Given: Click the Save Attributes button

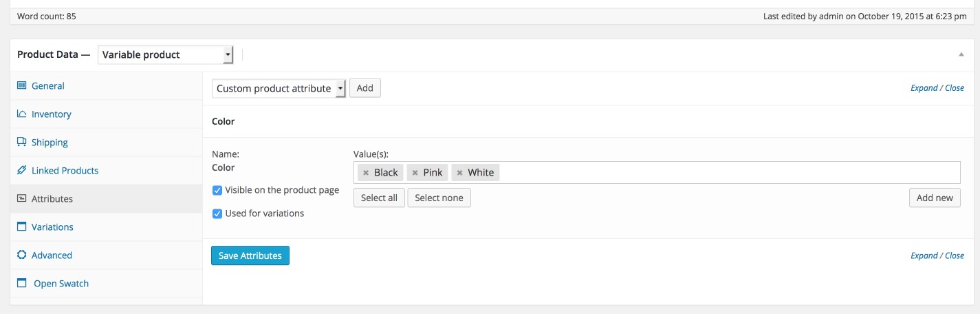Looking at the screenshot, I should point(250,255).
